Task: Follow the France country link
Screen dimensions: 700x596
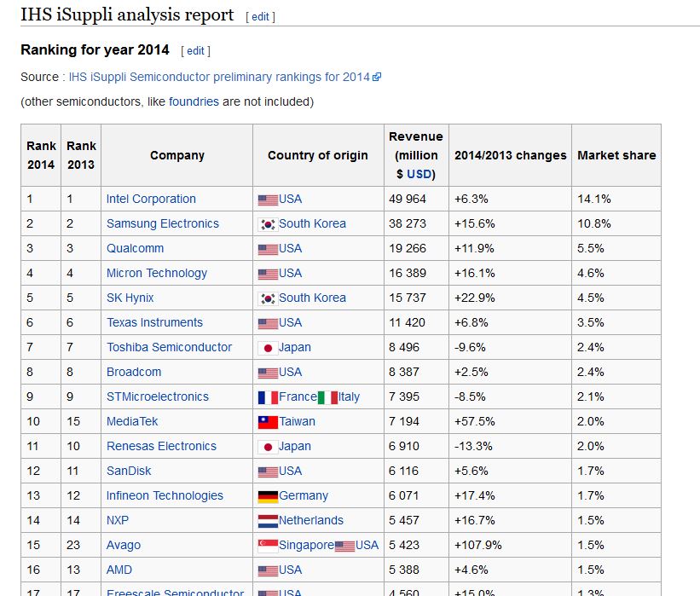Action: coord(298,396)
